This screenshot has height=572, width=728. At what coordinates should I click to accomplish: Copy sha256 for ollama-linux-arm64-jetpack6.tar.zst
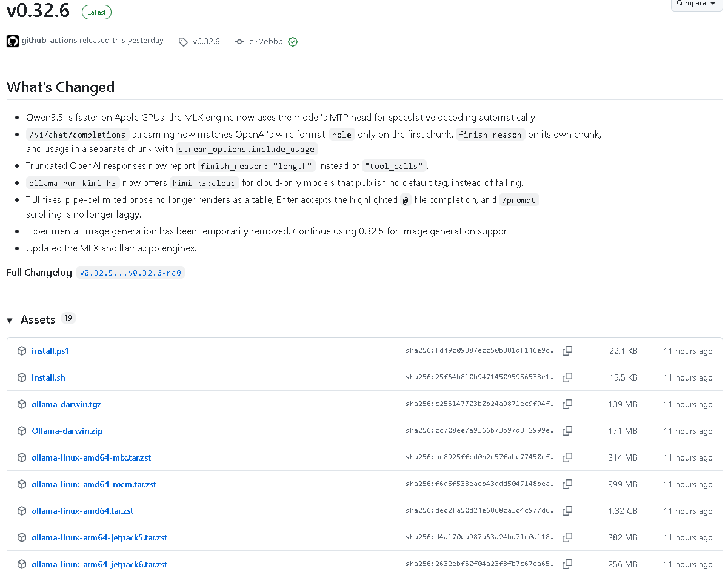click(x=567, y=564)
